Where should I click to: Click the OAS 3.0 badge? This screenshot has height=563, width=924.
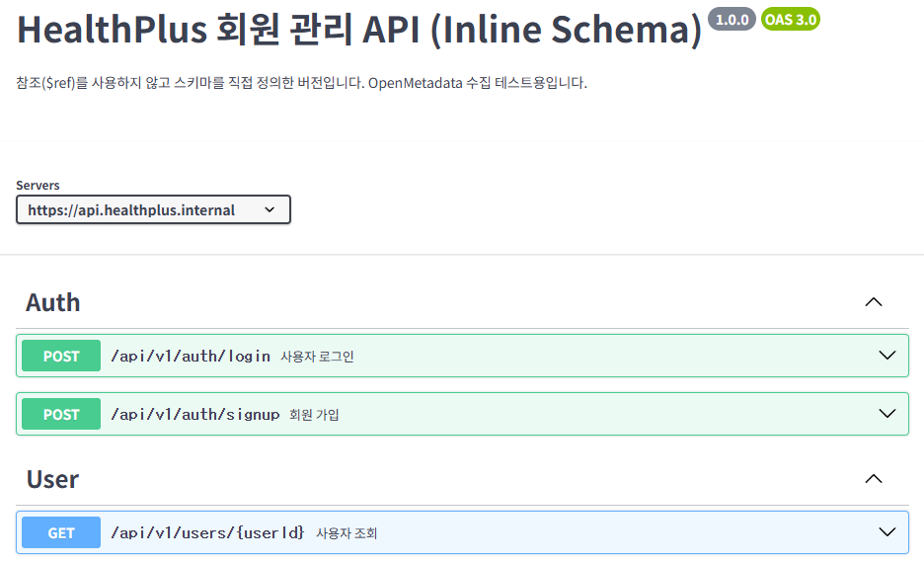click(x=791, y=19)
